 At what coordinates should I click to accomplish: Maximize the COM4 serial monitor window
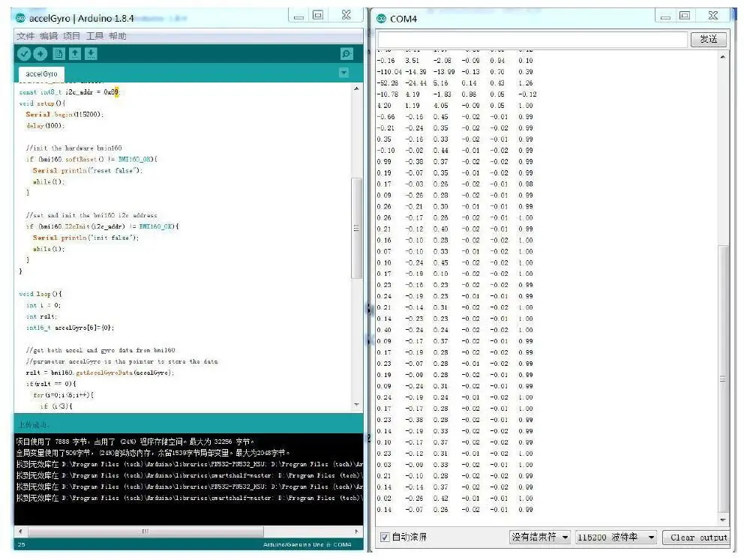[x=685, y=16]
